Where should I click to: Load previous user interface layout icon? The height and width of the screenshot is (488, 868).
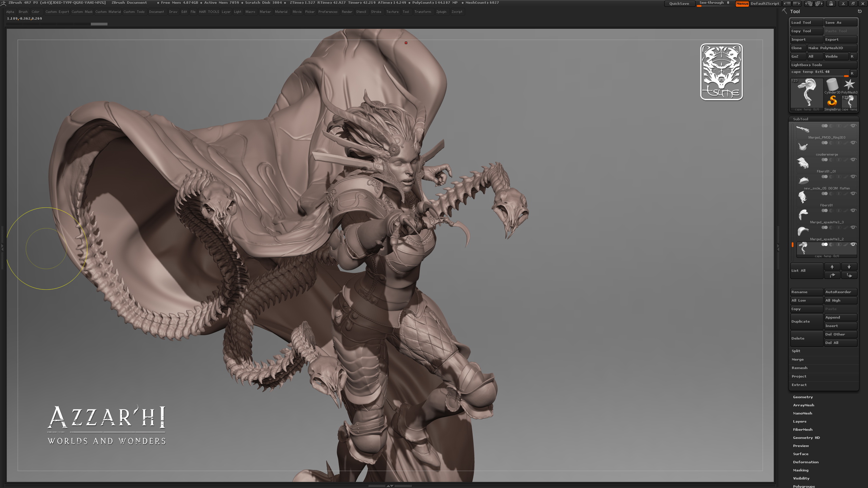[x=809, y=4]
